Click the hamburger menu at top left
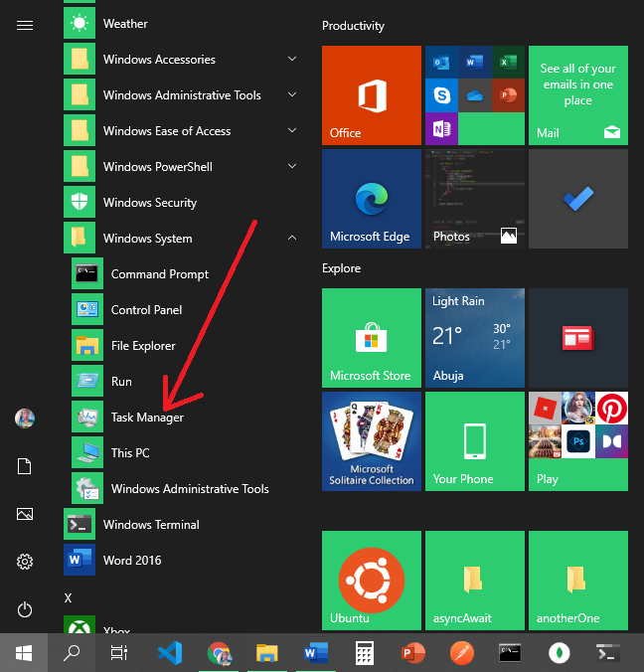This screenshot has width=644, height=672. (x=25, y=26)
